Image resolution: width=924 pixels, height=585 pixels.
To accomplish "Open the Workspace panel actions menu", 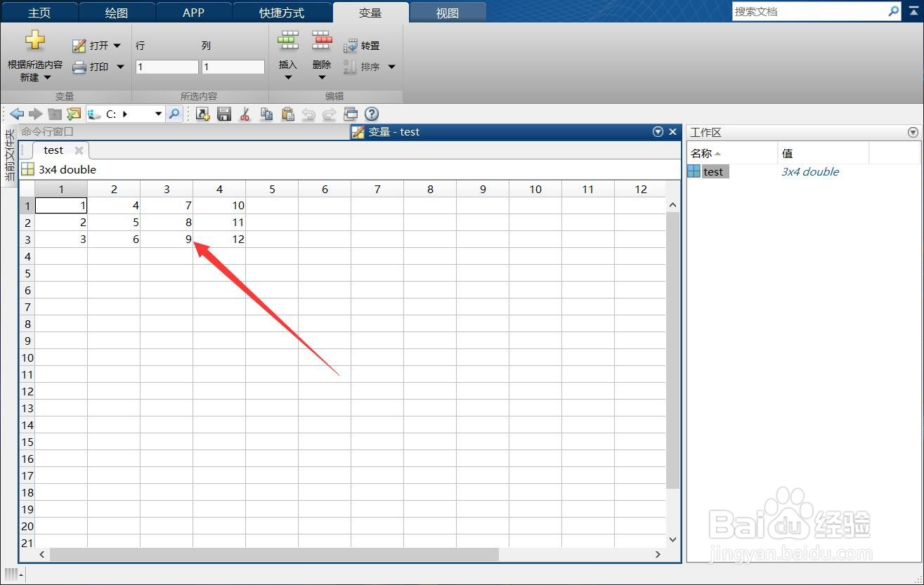I will (913, 132).
